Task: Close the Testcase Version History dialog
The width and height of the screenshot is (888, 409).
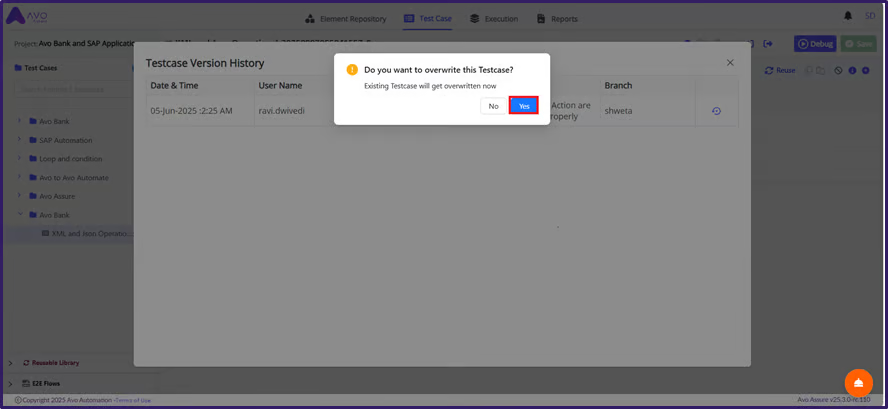Action: tap(730, 63)
